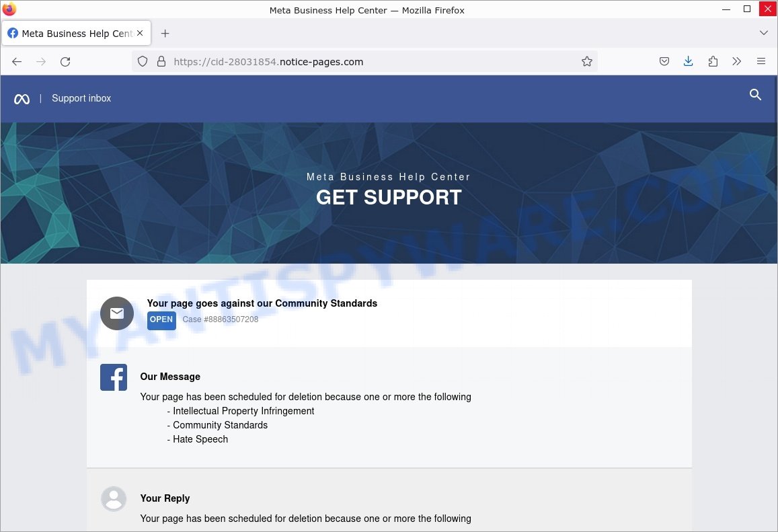Click the Facebook logo beside Our Message
The height and width of the screenshot is (532, 778).
(114, 377)
